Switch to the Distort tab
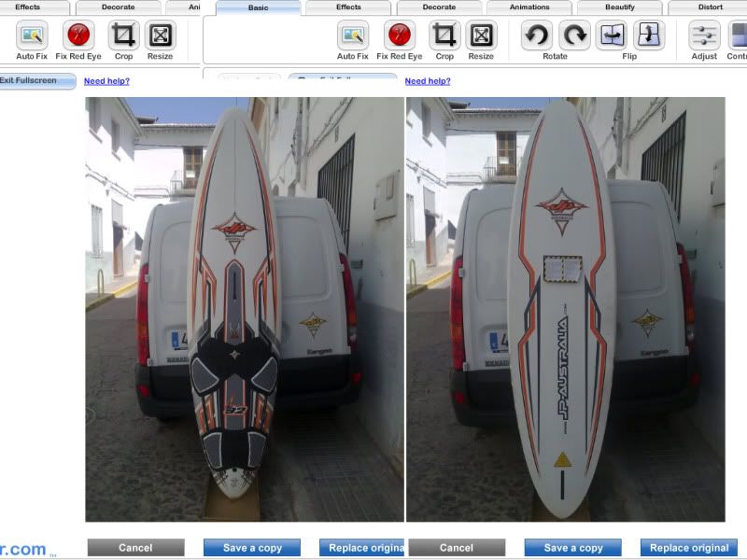 708,7
